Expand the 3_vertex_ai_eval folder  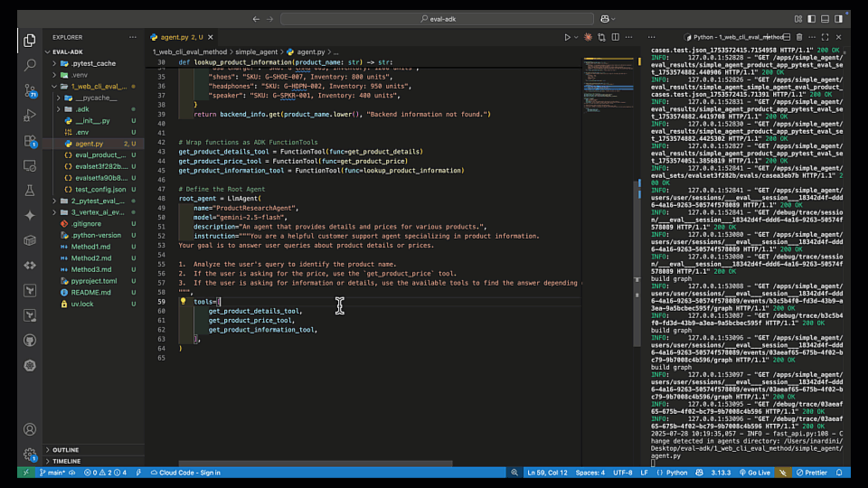coord(98,212)
